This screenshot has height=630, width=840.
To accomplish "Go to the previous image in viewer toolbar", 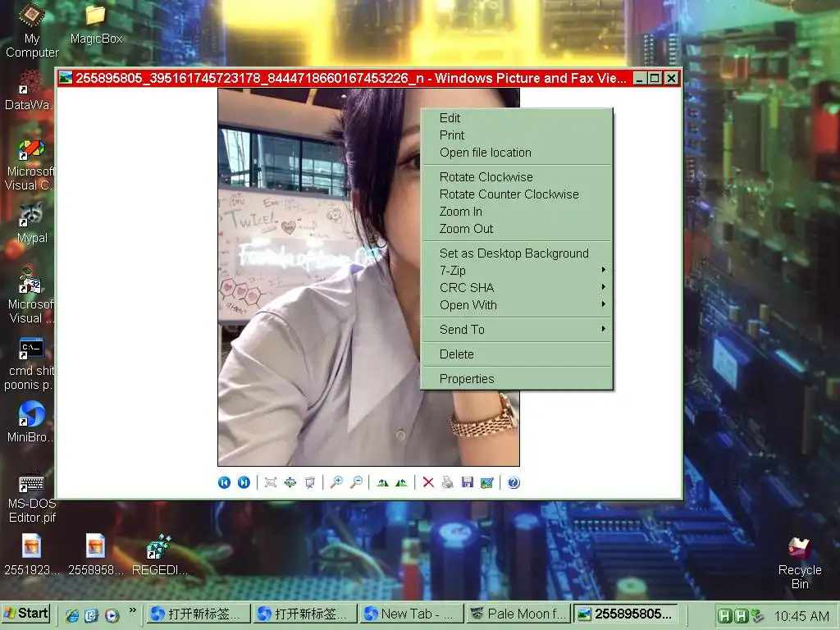I will click(225, 482).
